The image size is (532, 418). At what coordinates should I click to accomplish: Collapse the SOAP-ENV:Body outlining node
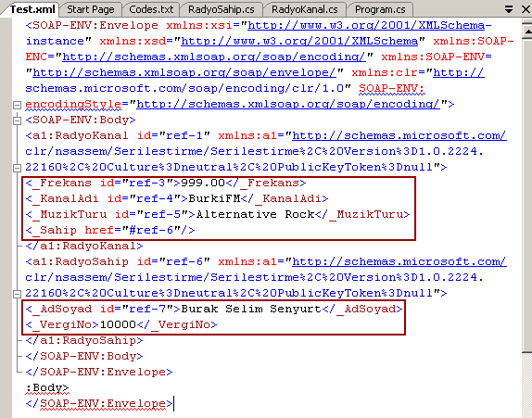[17, 120]
